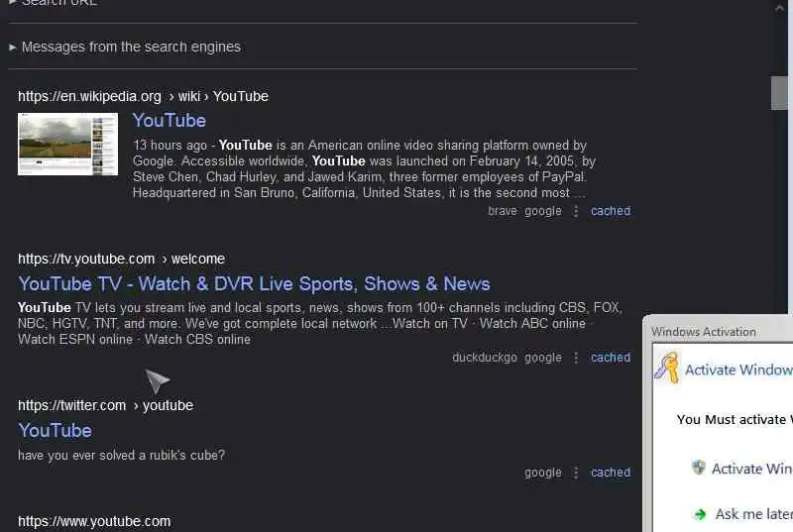The width and height of the screenshot is (793, 532).
Task: Open the cached YouTube TV result
Action: click(611, 358)
